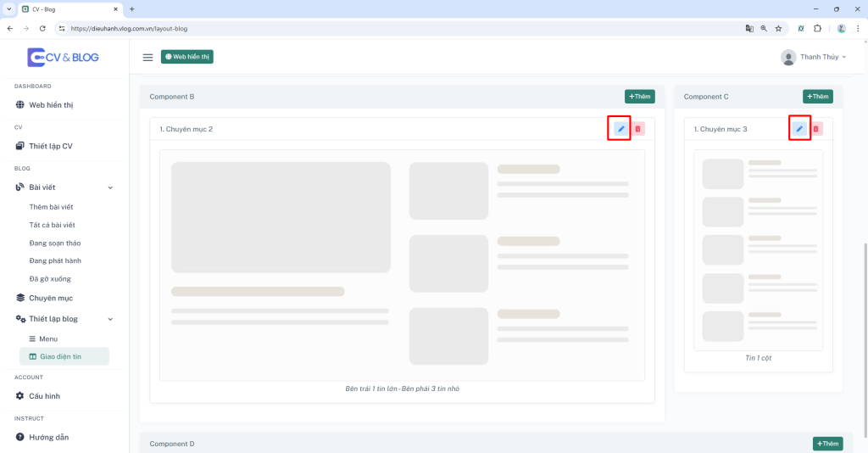Add item to Component D with Thêm

827,444
